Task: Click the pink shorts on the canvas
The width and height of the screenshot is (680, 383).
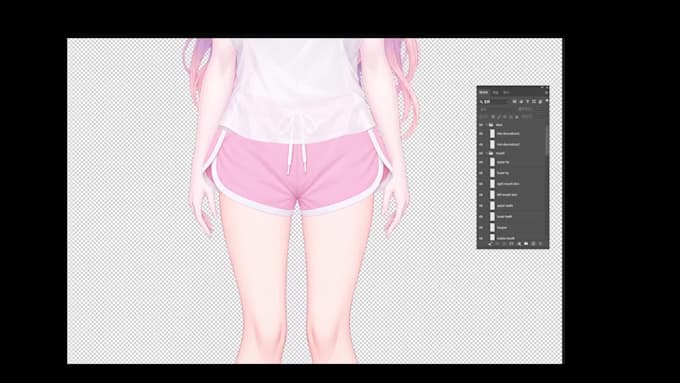Action: coord(299,173)
